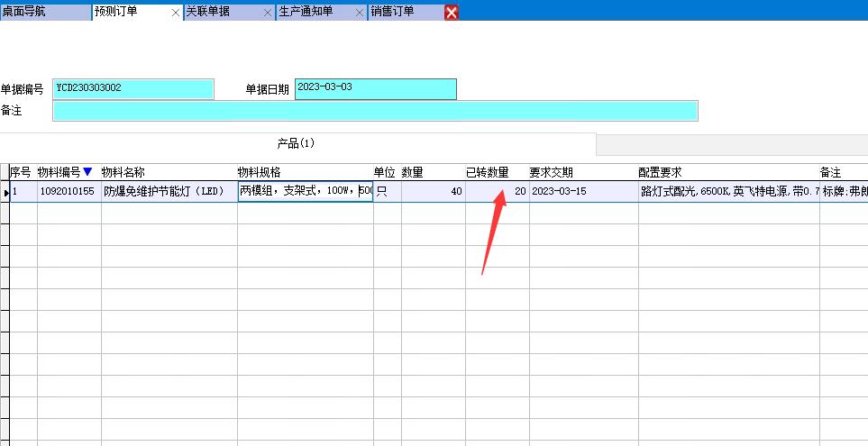This screenshot has height=446, width=868.
Task: Switch to the 桌面导航 tab
Action: 25,12
